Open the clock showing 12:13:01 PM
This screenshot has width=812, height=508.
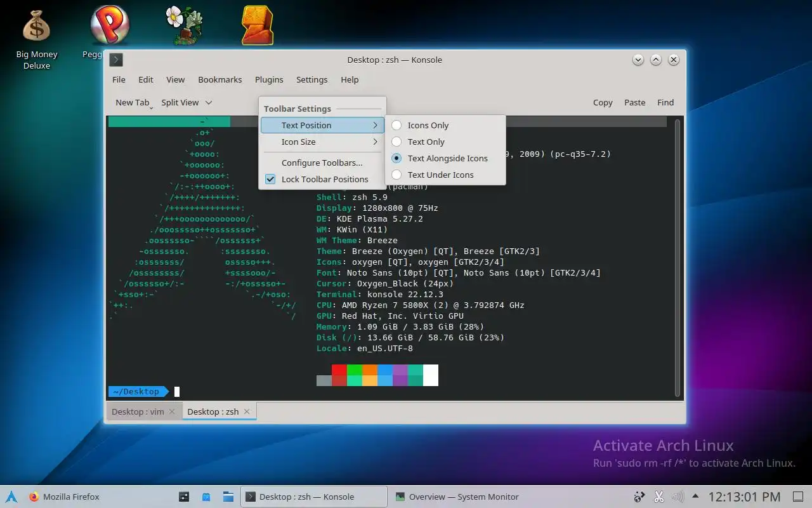(x=744, y=497)
